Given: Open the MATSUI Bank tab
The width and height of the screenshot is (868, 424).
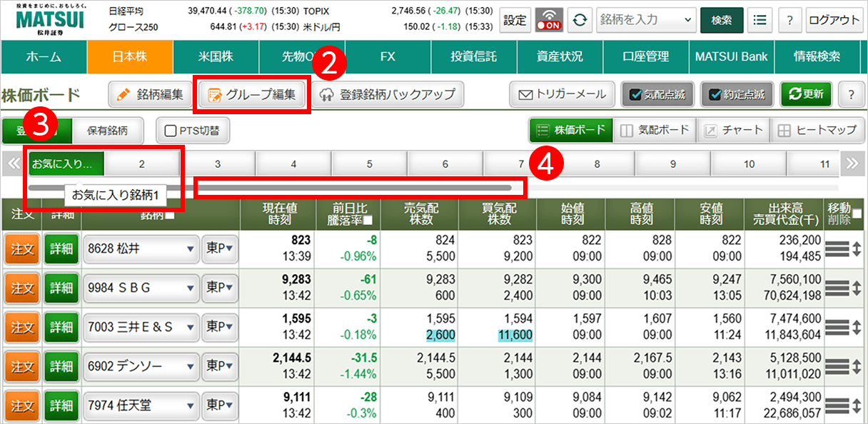Looking at the screenshot, I should click(x=732, y=57).
